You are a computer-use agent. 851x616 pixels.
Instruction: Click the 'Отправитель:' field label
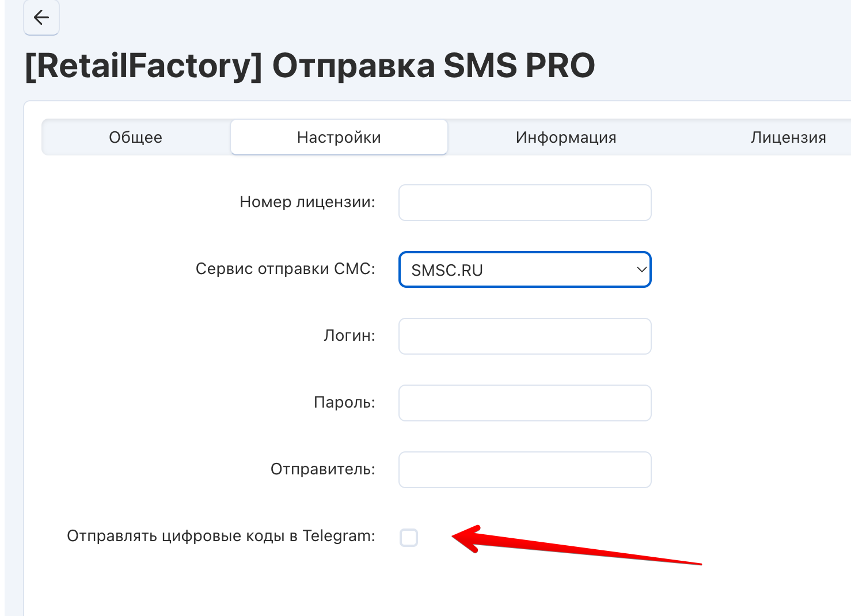coord(322,469)
